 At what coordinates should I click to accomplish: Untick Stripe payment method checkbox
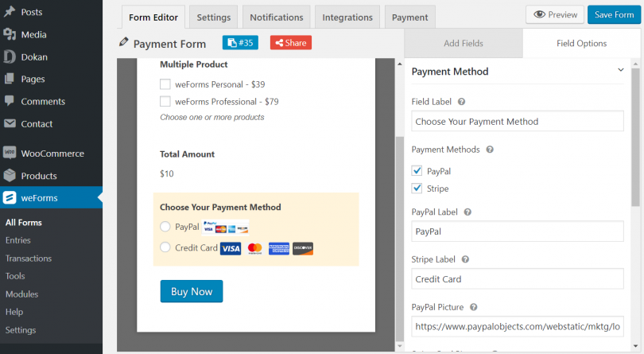417,189
